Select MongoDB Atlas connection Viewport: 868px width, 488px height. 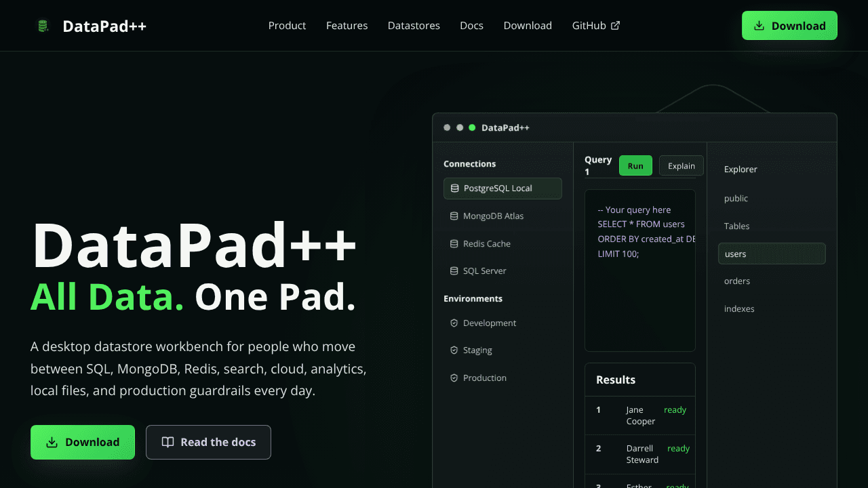pos(502,216)
